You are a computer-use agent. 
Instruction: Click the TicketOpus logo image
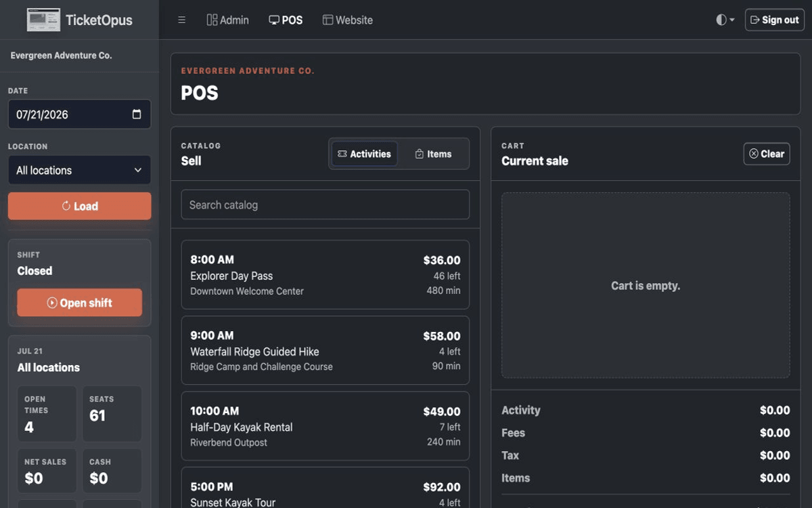tap(43, 20)
